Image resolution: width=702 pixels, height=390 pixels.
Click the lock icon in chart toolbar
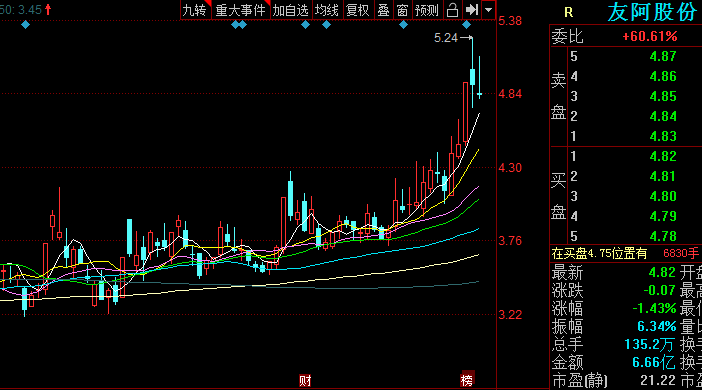pyautogui.click(x=452, y=10)
